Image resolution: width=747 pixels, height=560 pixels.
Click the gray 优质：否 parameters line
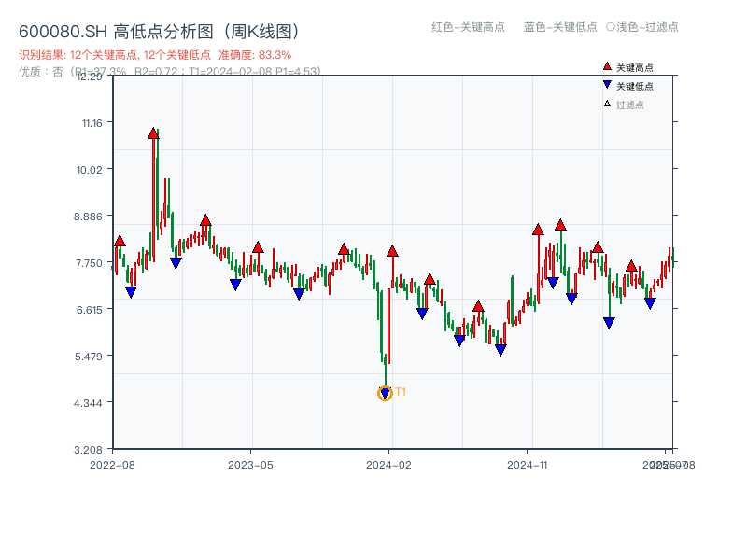coord(170,72)
